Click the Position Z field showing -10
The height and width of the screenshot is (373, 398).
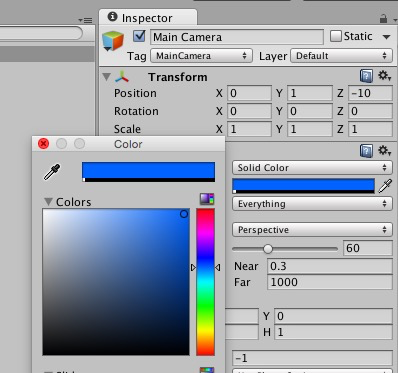tap(370, 93)
